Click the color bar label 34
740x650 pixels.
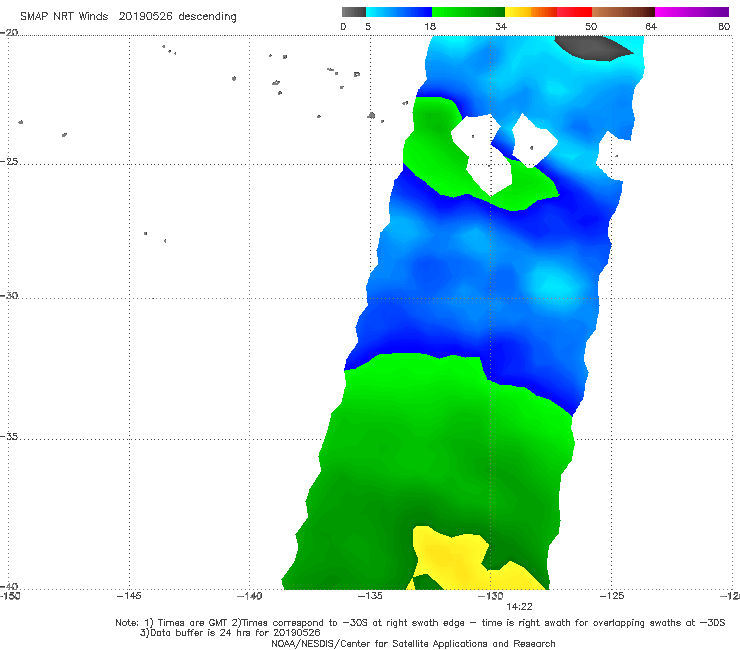tap(501, 27)
